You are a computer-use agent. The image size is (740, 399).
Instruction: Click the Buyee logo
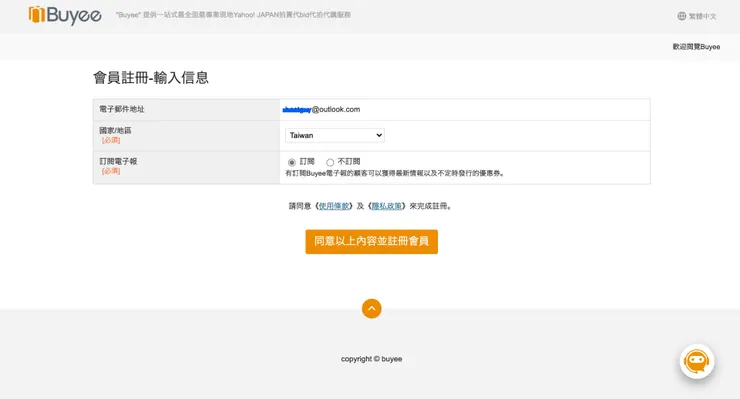(65, 15)
